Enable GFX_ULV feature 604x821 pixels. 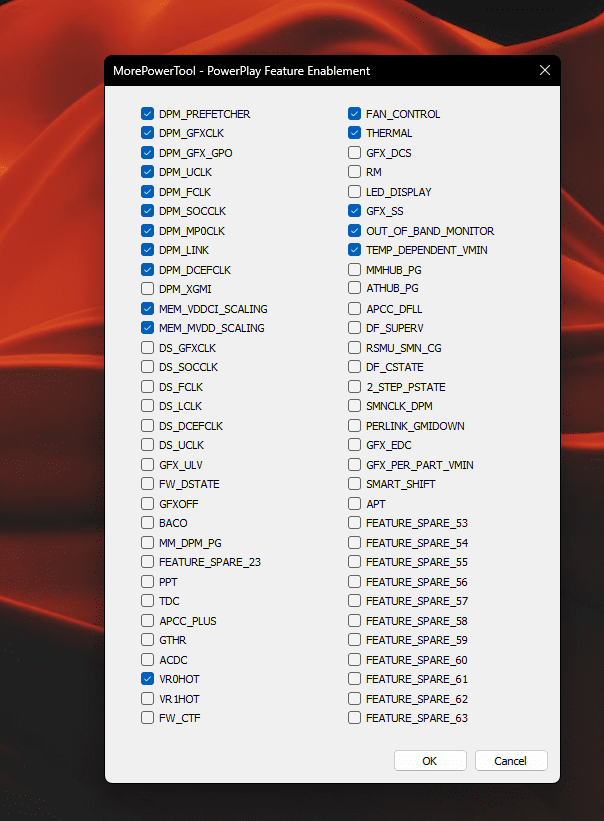tap(147, 465)
